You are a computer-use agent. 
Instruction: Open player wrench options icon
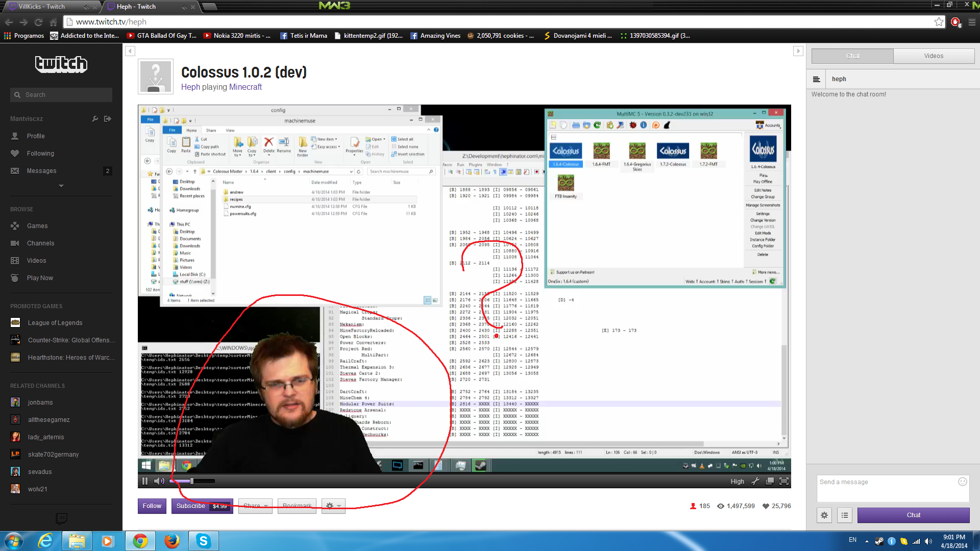(755, 481)
